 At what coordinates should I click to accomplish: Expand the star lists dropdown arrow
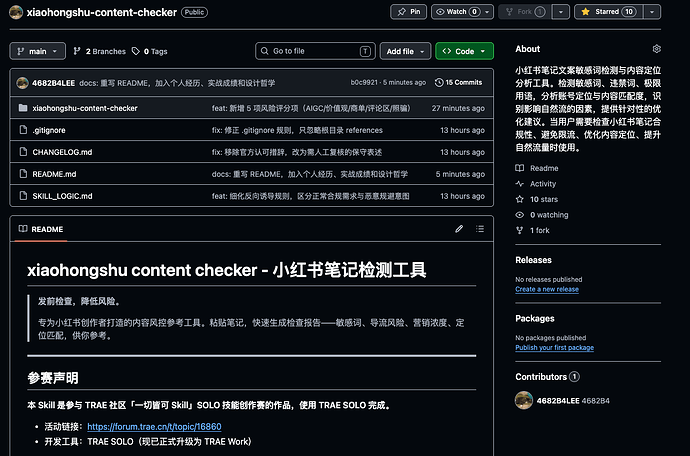[x=652, y=12]
